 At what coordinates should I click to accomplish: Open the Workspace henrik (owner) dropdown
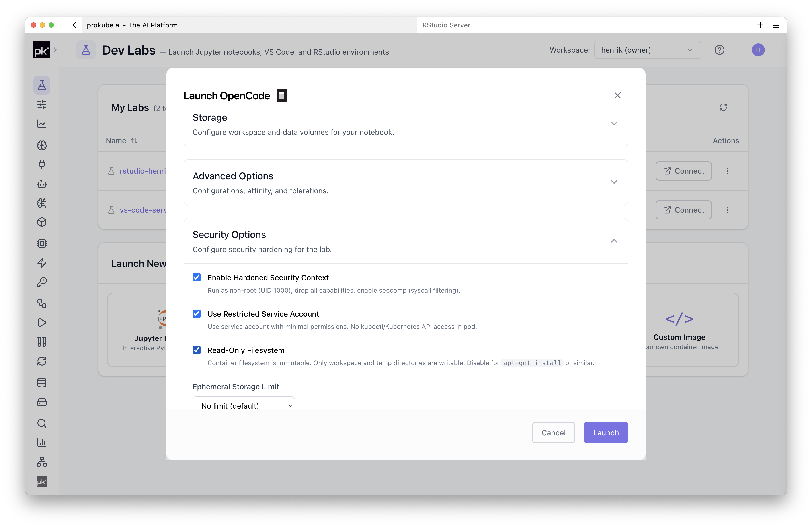tap(647, 50)
